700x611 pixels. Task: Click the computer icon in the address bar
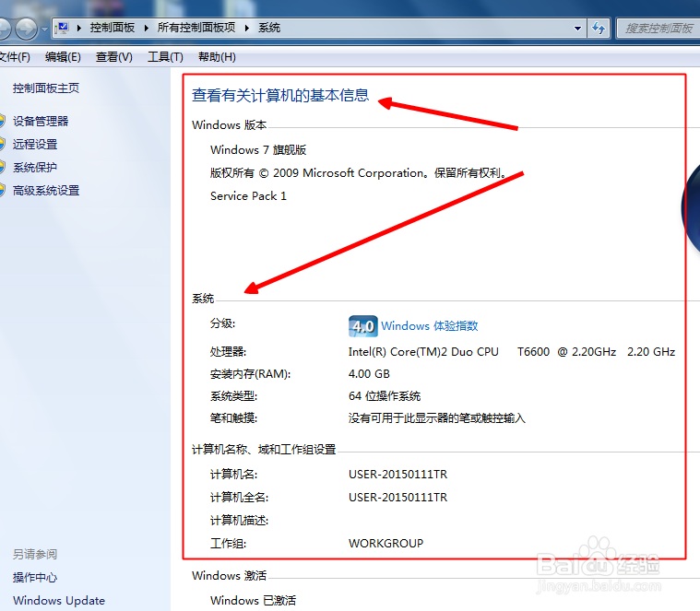tap(63, 28)
